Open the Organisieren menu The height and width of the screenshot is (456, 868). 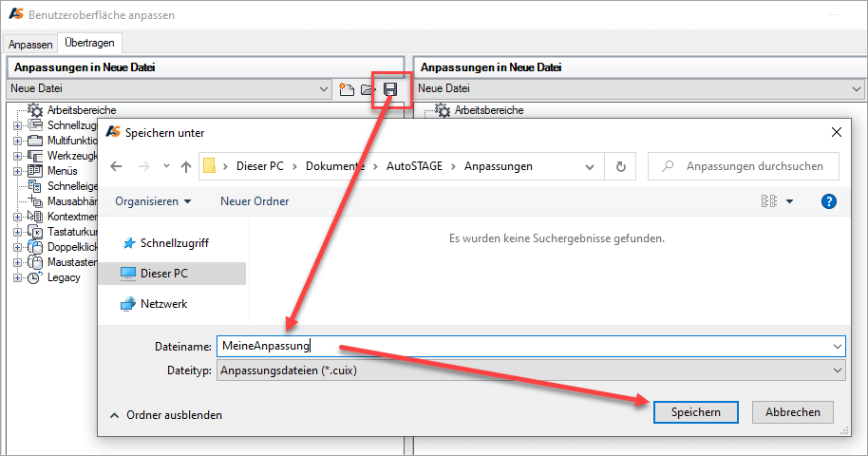tap(153, 201)
